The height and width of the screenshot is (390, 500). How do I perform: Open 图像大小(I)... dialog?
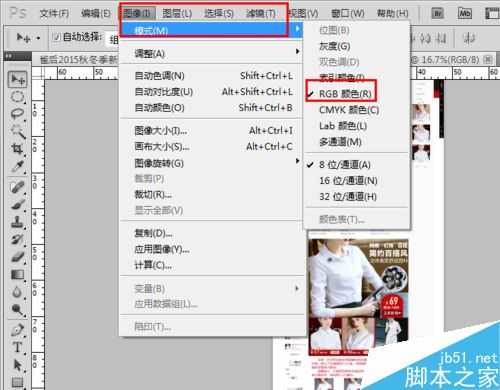[x=211, y=130]
